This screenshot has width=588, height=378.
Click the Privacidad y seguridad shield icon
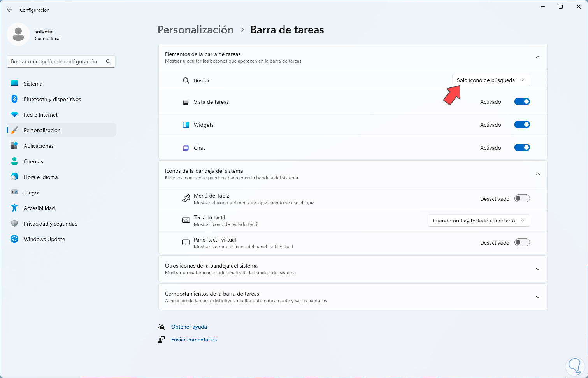point(14,224)
